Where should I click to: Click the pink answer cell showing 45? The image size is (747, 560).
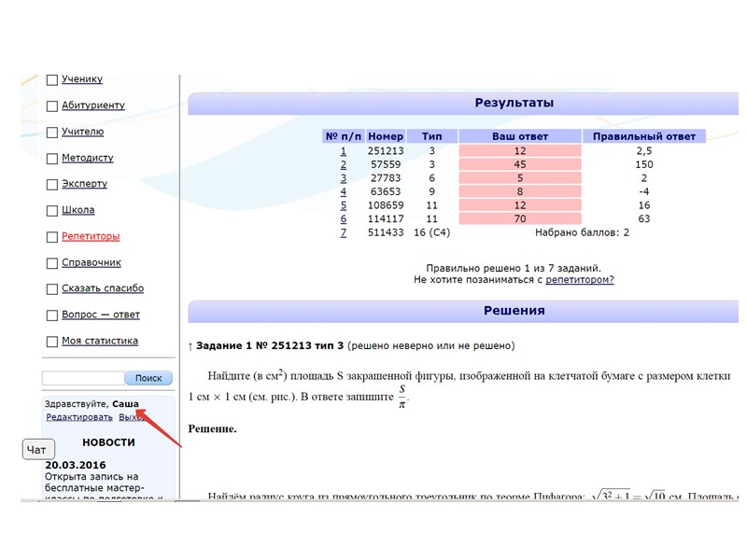click(520, 165)
